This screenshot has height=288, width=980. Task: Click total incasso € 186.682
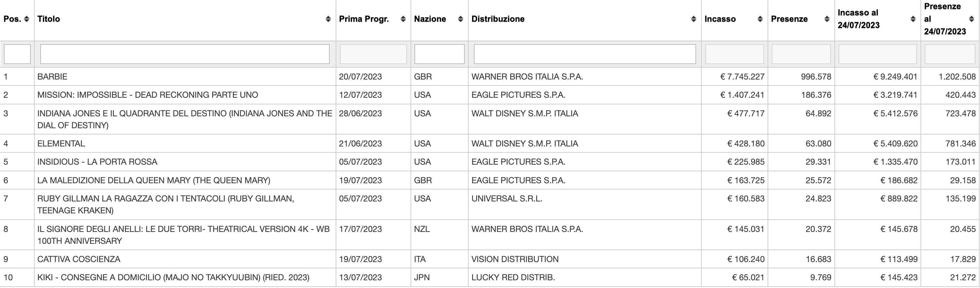pyautogui.click(x=899, y=180)
